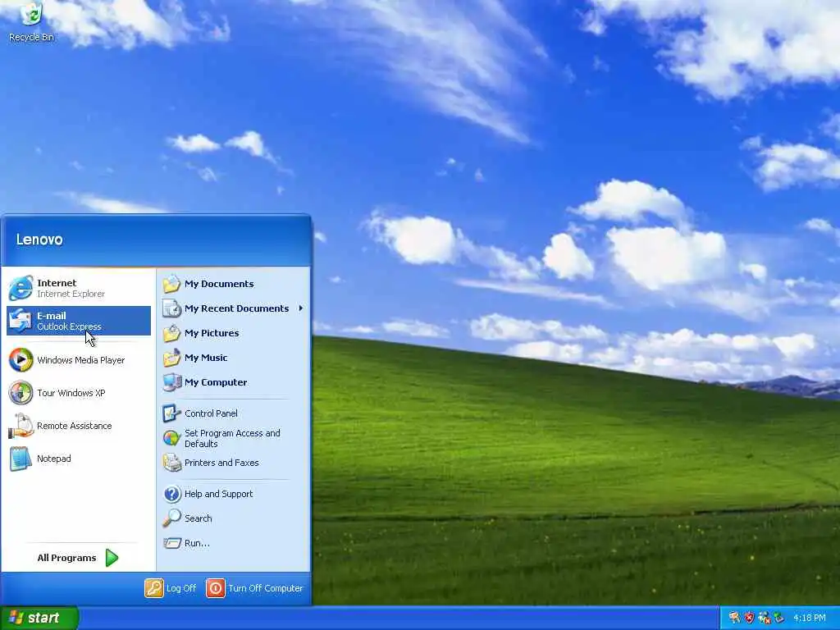Open the My Pictures folder
This screenshot has width=840, height=630.
click(233, 333)
